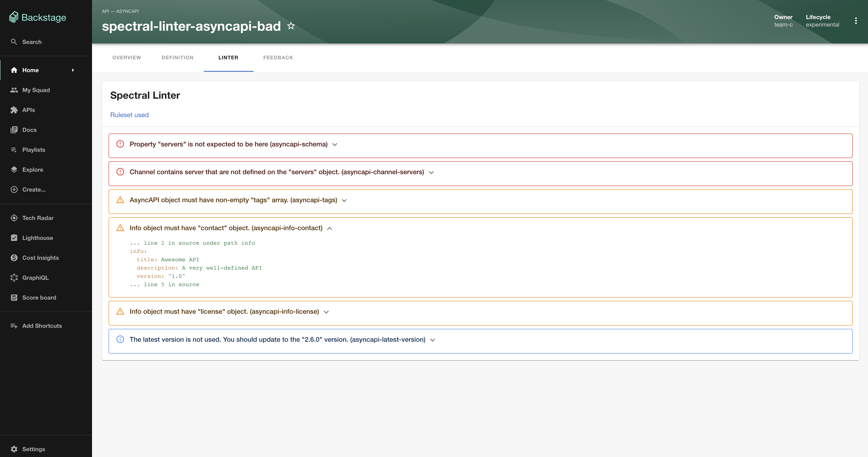
Task: Open the sidebar Search field
Action: (x=32, y=42)
